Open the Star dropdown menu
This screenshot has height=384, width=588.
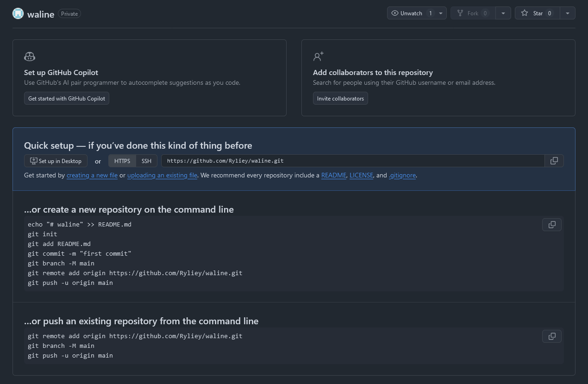568,13
